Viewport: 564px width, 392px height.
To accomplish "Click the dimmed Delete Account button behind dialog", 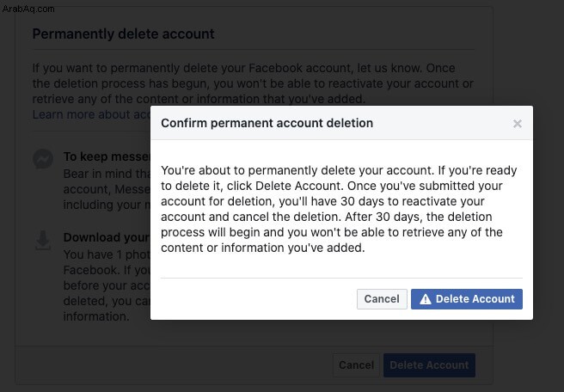I will pyautogui.click(x=429, y=365).
